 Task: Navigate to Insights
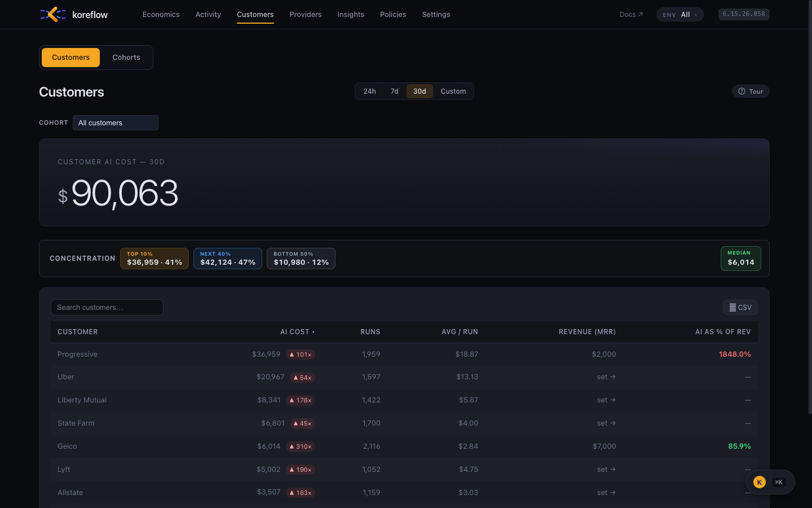point(351,15)
